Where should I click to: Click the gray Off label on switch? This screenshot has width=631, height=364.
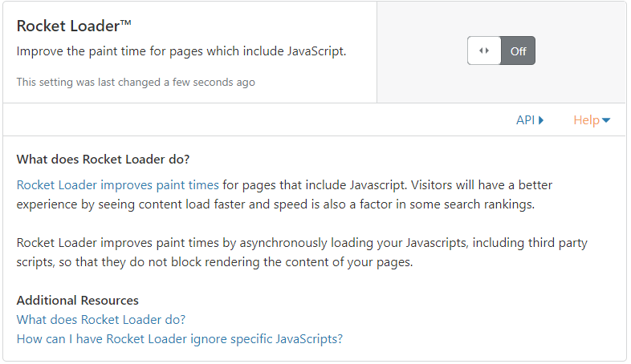click(519, 51)
